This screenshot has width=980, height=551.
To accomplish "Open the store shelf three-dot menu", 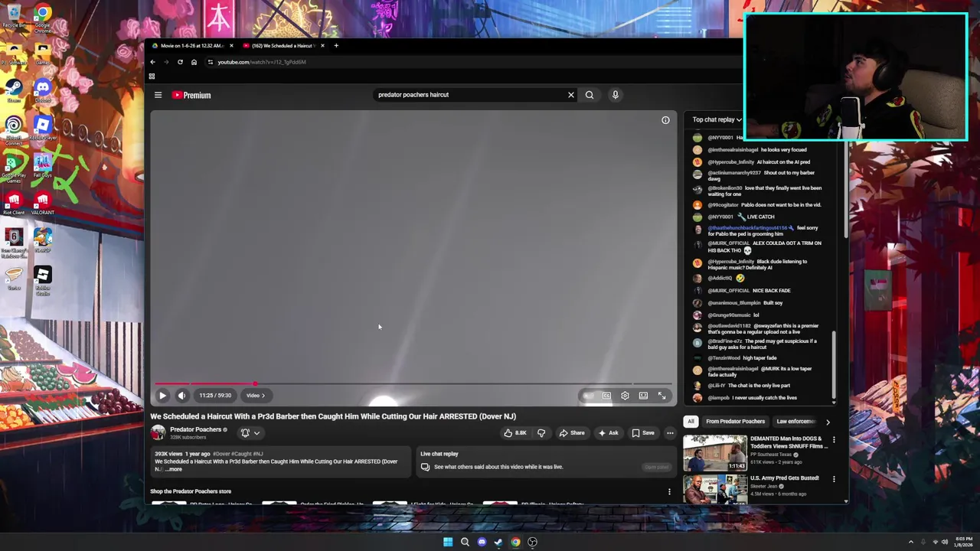I will [x=669, y=492].
